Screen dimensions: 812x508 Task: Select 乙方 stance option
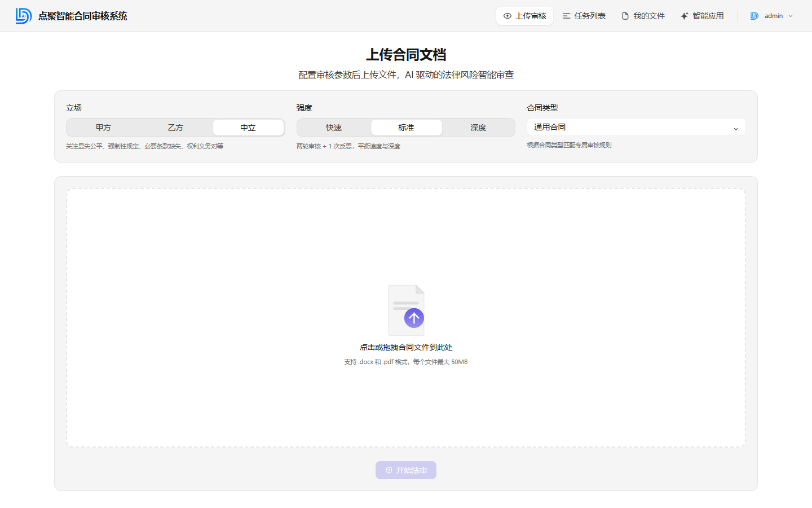click(175, 128)
